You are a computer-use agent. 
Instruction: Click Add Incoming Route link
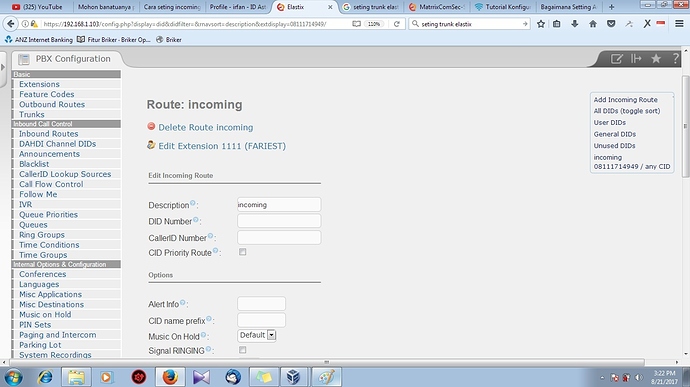[625, 100]
